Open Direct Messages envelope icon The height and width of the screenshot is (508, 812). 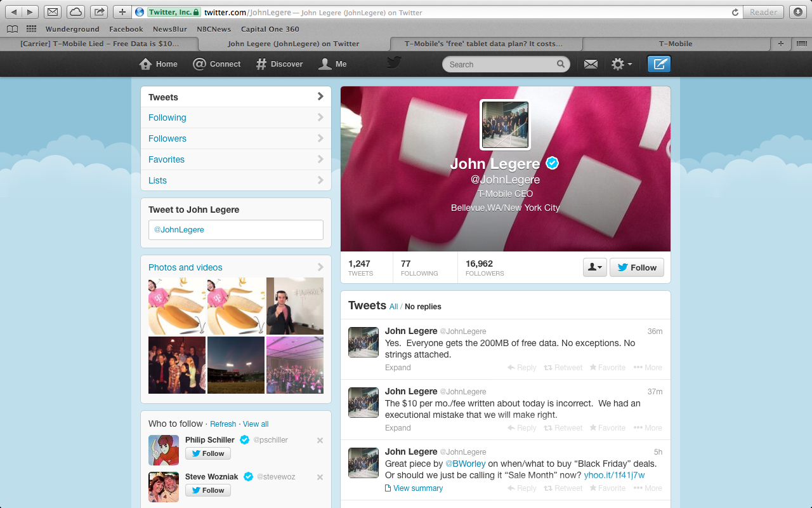point(591,64)
